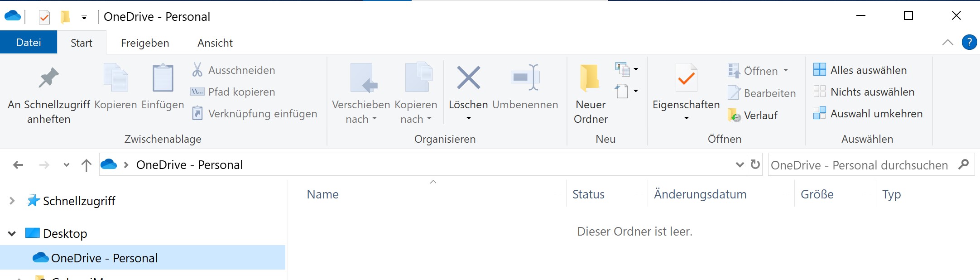Image resolution: width=980 pixels, height=280 pixels.
Task: Go back with the left arrow
Action: click(x=18, y=165)
